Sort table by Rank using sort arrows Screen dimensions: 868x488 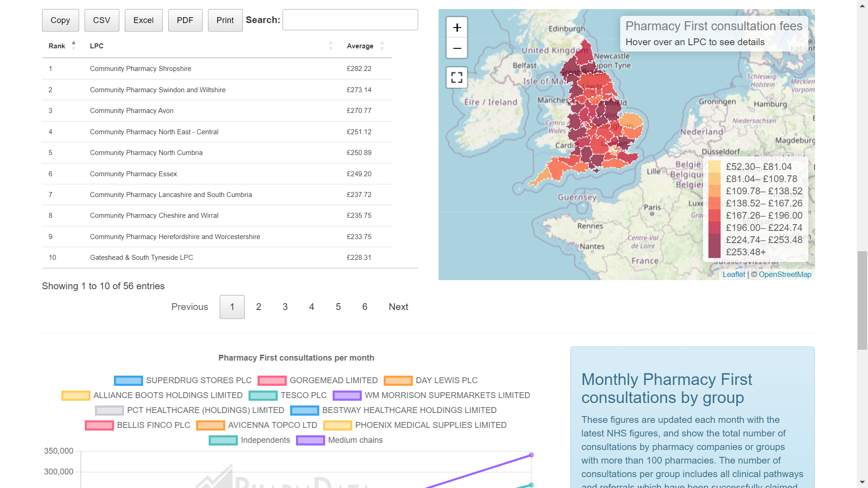tap(74, 46)
